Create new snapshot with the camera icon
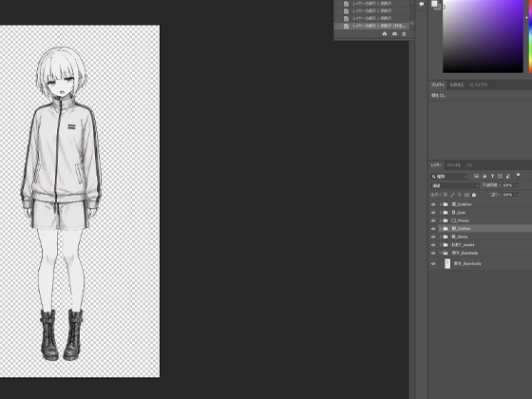The height and width of the screenshot is (399, 532). 394,34
